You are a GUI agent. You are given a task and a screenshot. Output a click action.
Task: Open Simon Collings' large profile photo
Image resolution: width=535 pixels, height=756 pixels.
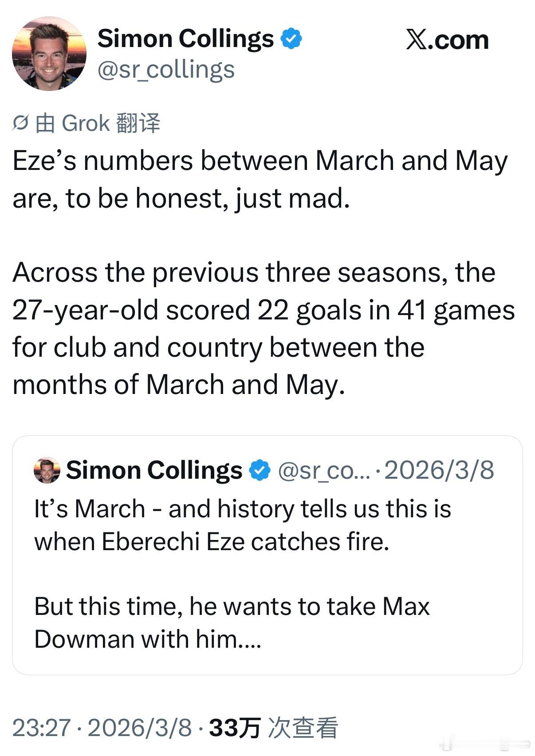(x=49, y=53)
